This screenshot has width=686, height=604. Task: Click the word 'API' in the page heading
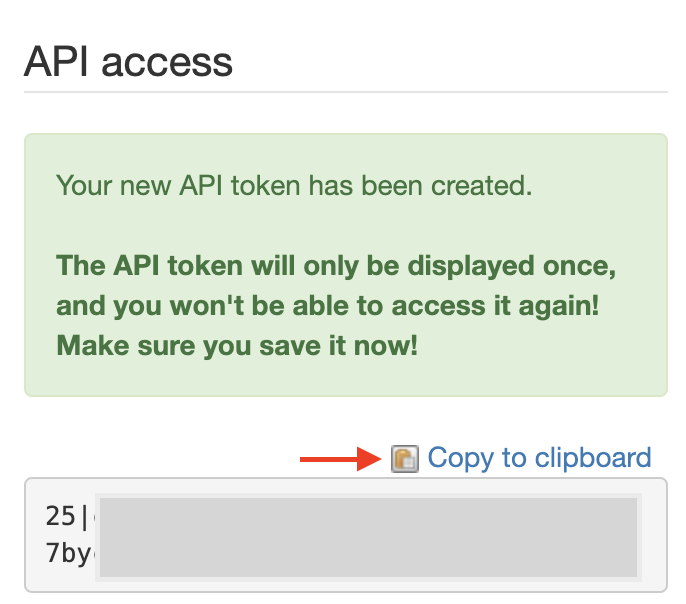(56, 62)
